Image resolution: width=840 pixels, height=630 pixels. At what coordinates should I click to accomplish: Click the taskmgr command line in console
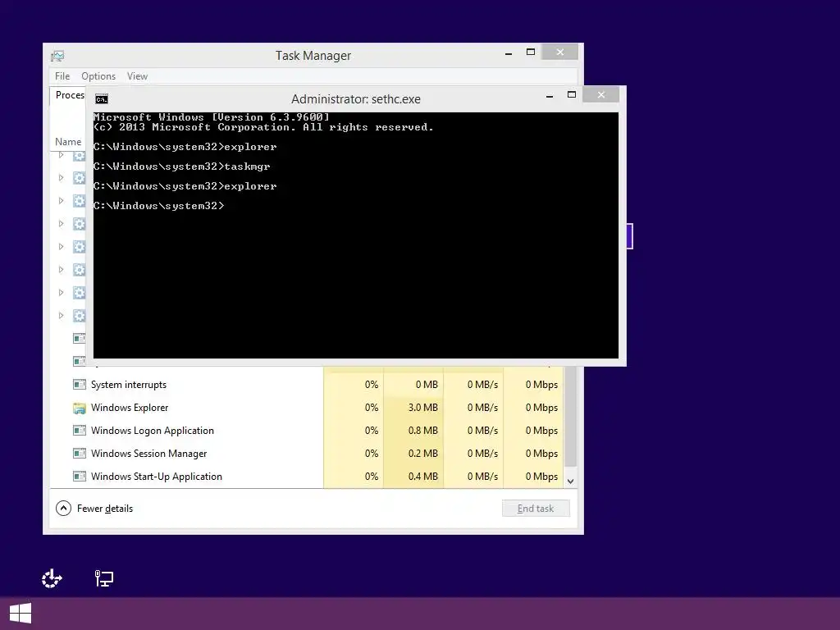click(181, 167)
